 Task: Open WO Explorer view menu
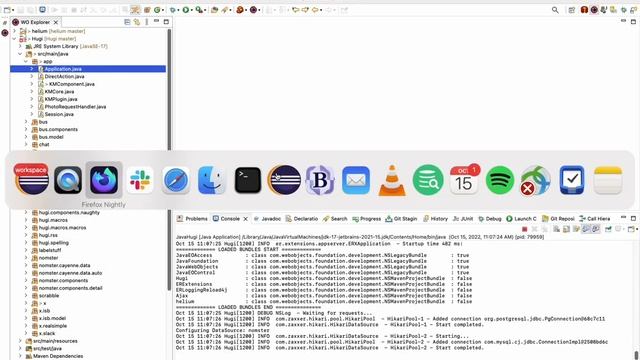(147, 22)
